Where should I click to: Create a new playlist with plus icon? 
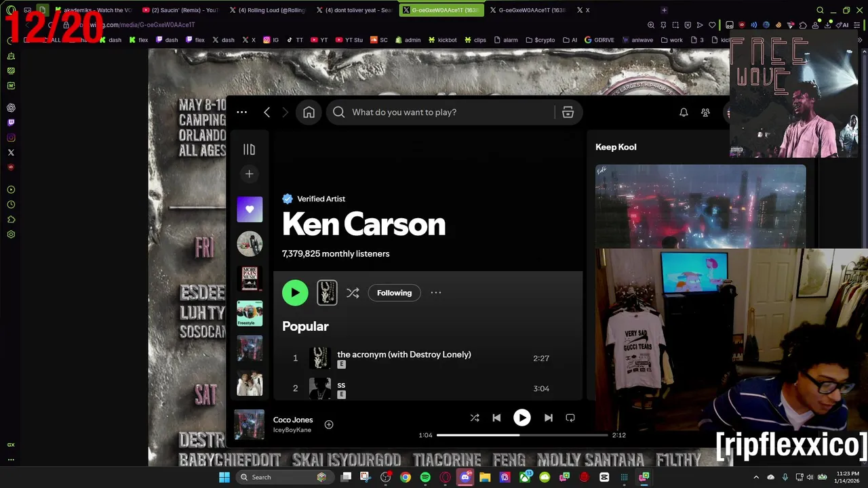249,174
